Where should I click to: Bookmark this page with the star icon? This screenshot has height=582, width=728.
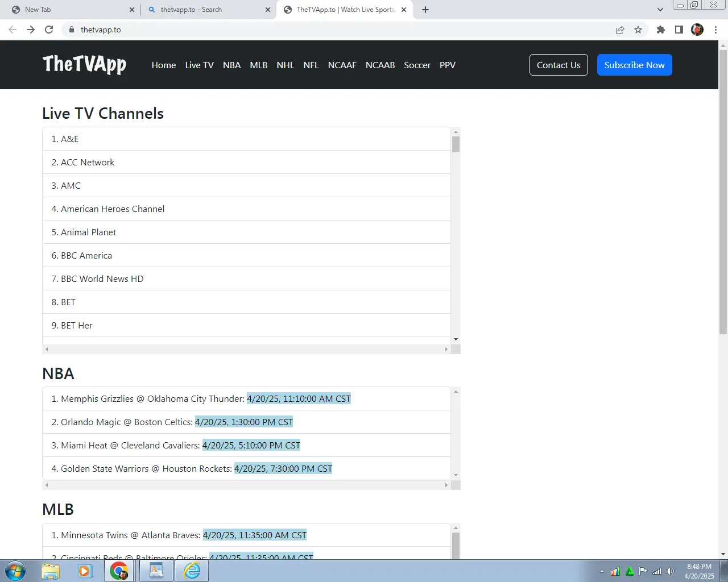638,30
